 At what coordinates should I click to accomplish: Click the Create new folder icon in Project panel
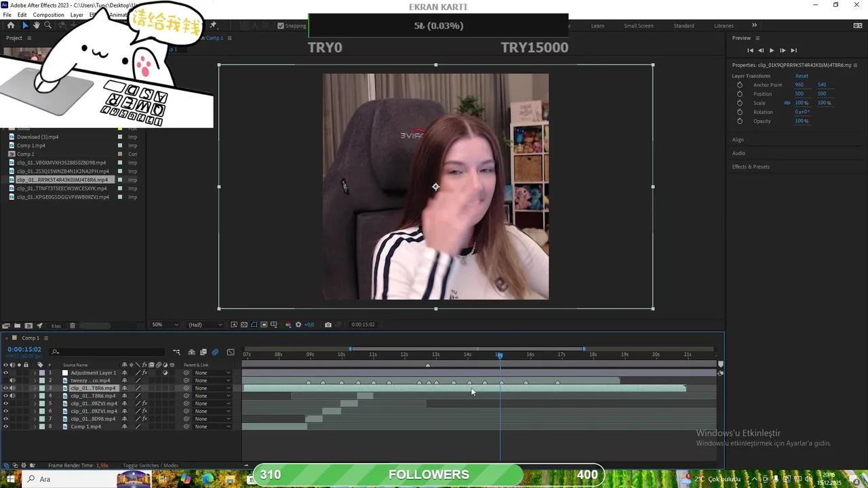(18, 325)
